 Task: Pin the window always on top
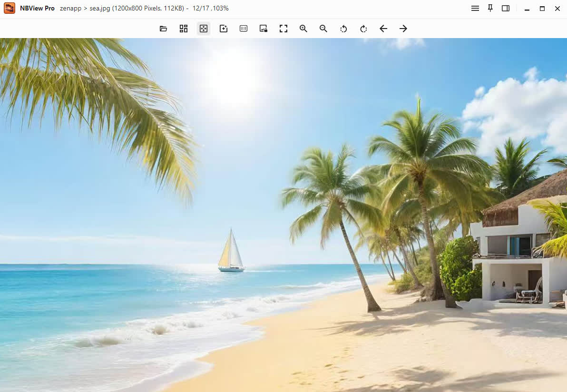[x=490, y=8]
